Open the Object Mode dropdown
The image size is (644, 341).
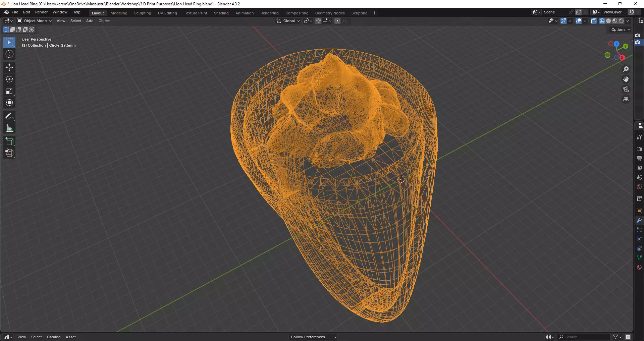[35, 21]
